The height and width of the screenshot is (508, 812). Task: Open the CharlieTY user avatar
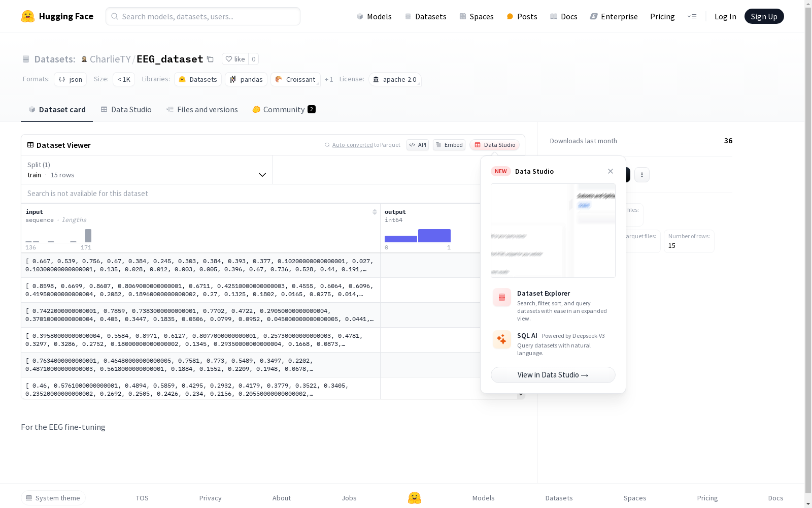[84, 59]
